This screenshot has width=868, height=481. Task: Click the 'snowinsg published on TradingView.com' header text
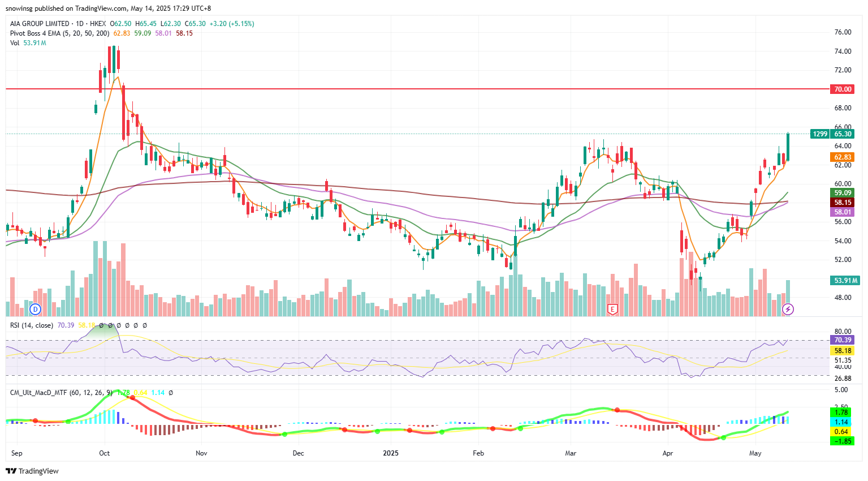(x=67, y=8)
